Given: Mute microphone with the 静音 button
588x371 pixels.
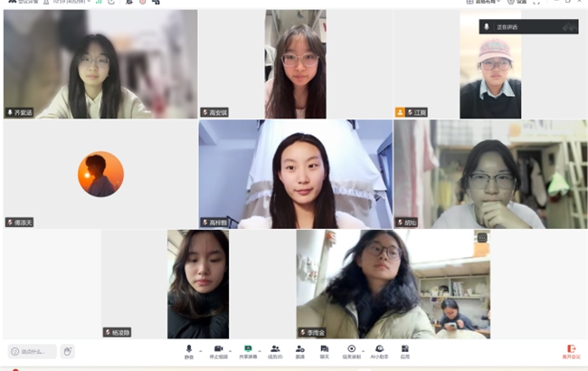Looking at the screenshot, I should click(x=189, y=350).
